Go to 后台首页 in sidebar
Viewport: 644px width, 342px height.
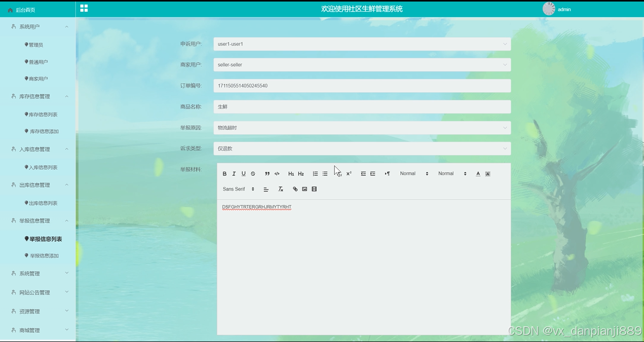click(38, 10)
